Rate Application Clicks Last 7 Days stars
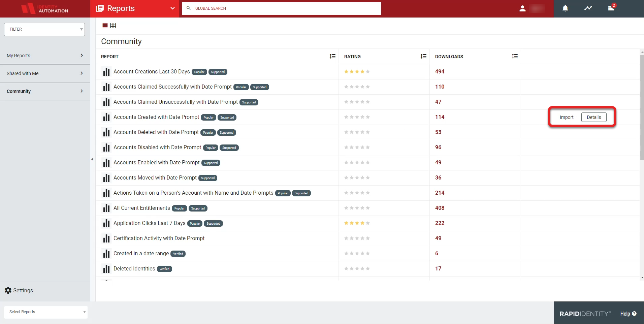 (357, 223)
